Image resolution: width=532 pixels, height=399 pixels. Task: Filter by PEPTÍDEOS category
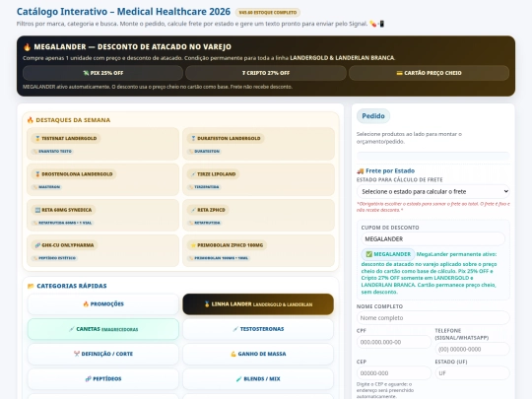pos(103,379)
